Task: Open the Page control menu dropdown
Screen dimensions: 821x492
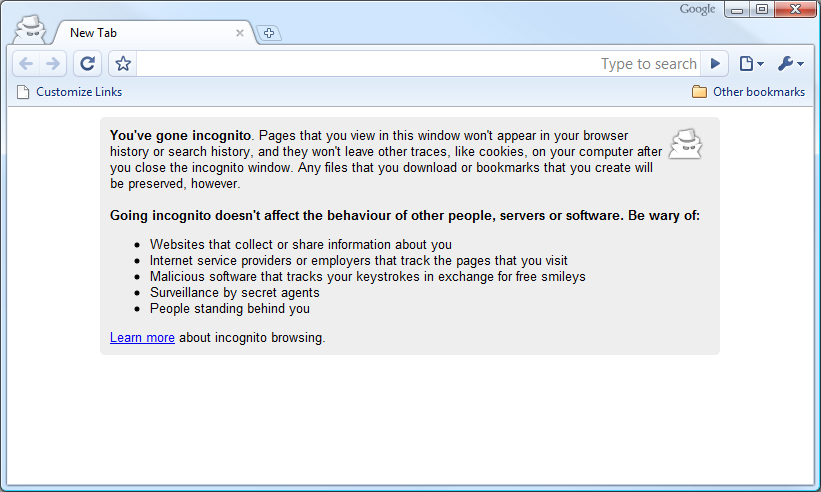Action: 750,64
